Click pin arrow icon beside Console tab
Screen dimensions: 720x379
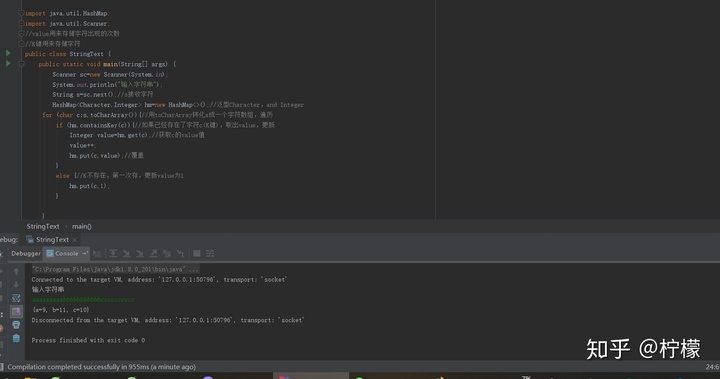pos(85,253)
